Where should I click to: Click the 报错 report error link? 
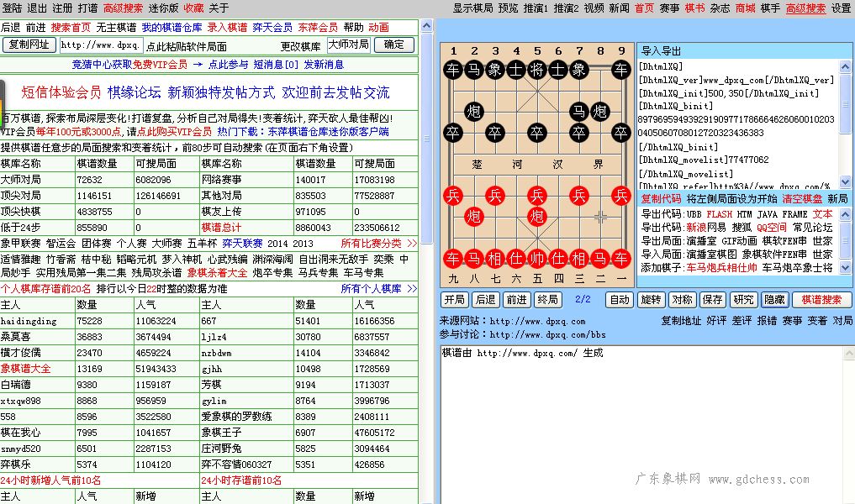click(767, 321)
